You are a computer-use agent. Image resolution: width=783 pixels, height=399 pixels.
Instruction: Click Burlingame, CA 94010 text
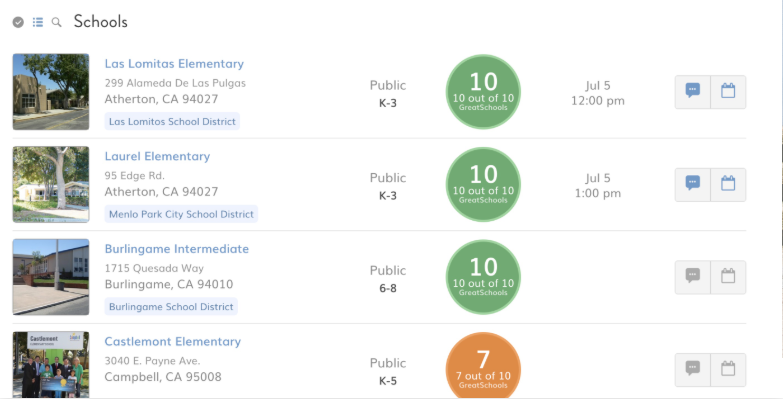[169, 284]
